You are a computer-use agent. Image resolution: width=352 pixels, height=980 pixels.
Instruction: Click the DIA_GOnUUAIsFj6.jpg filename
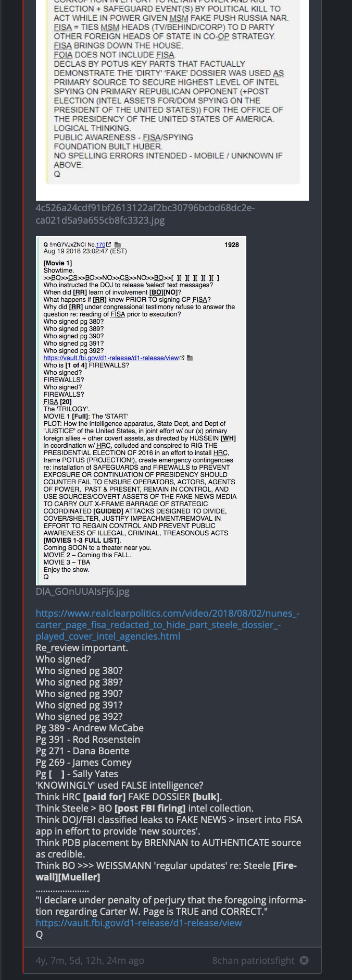[83, 592]
